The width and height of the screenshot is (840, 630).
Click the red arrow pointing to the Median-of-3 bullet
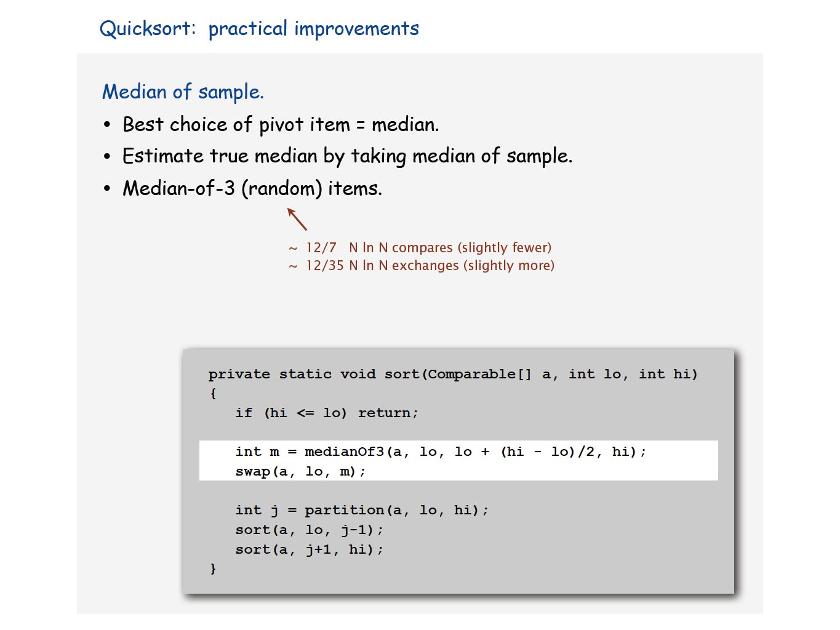tap(297, 219)
